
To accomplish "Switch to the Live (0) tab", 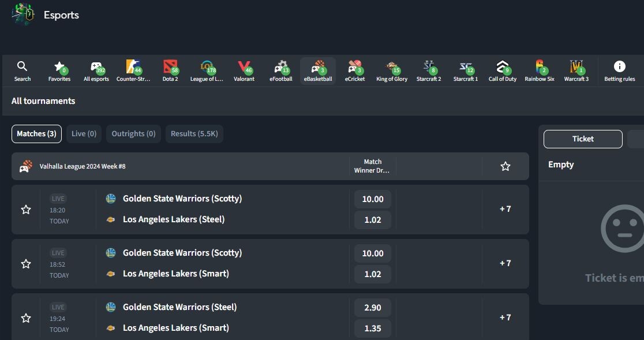I will click(x=84, y=134).
